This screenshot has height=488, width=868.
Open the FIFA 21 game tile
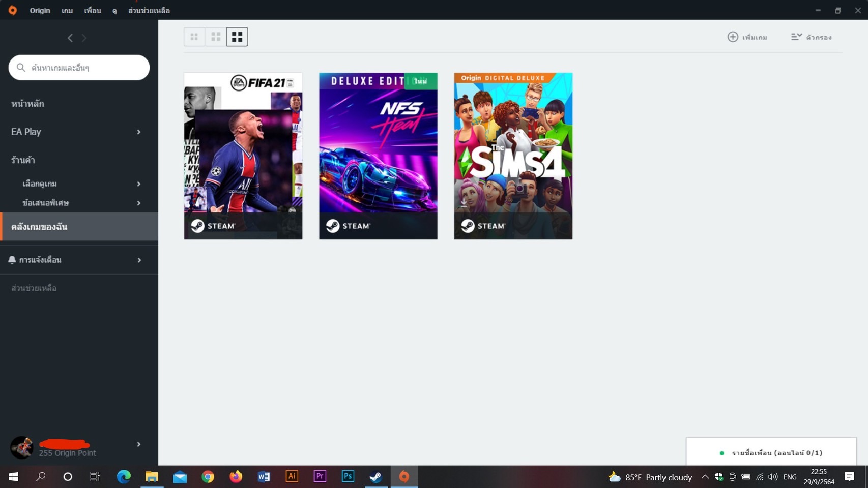pos(243,156)
